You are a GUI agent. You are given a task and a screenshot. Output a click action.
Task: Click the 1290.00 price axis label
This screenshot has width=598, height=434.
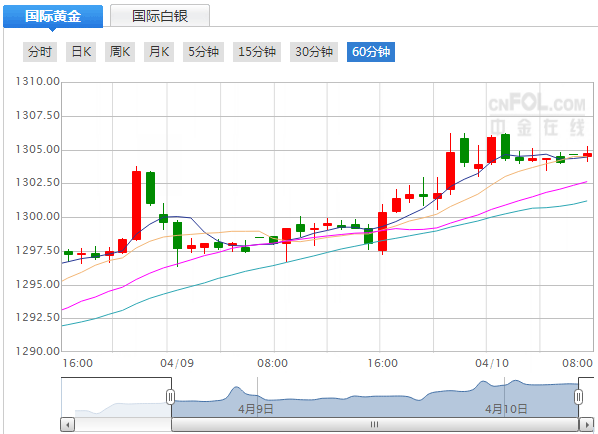[x=38, y=351]
